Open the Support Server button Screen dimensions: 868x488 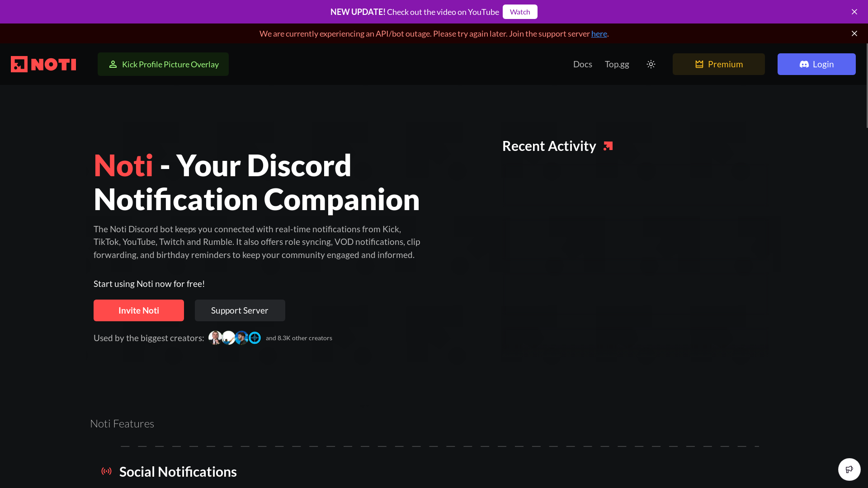click(x=240, y=310)
